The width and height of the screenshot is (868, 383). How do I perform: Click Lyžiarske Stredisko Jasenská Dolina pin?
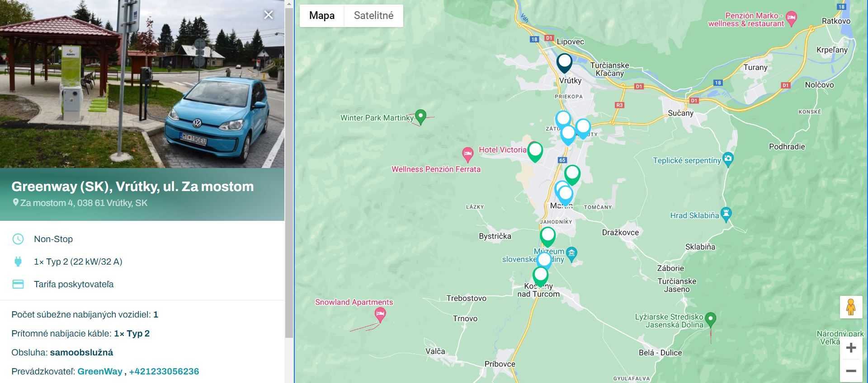(711, 319)
